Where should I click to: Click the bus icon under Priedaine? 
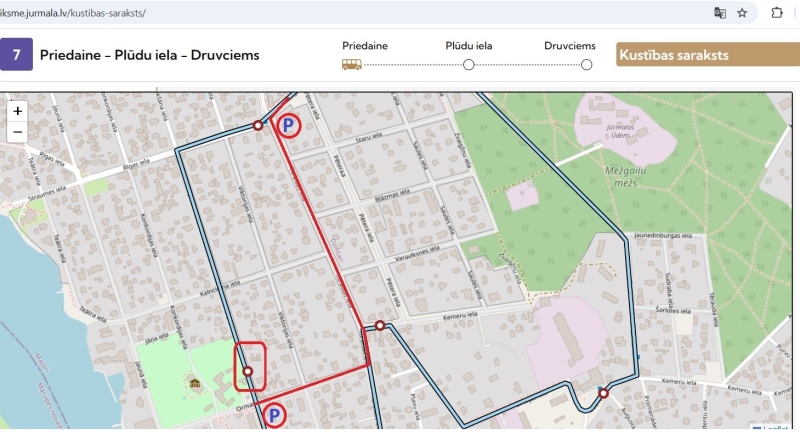(352, 64)
